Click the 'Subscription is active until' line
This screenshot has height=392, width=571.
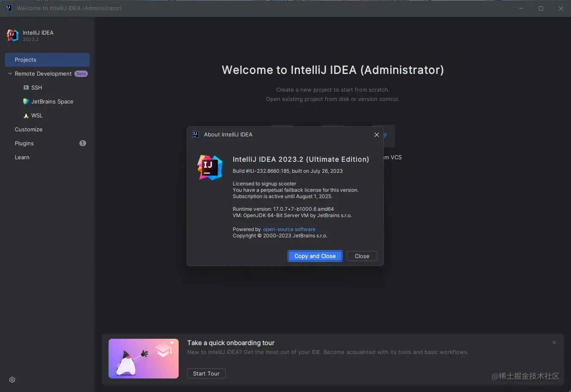283,196
